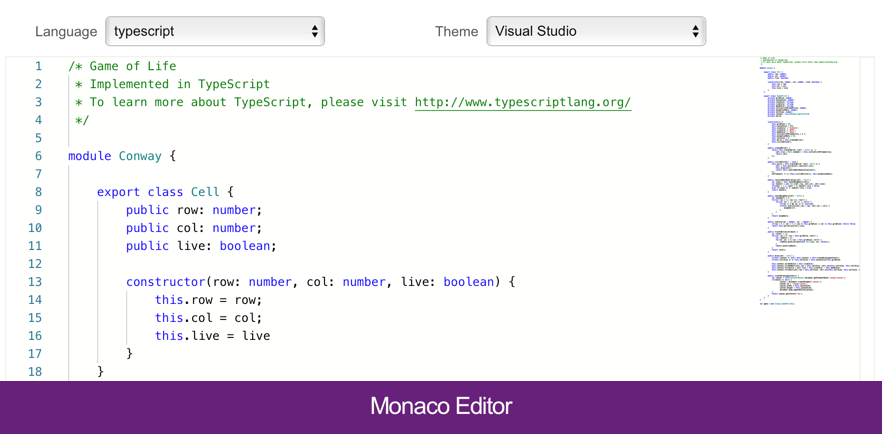This screenshot has height=434, width=882.
Task: Click the 'live: boolean' constructor parameter
Action: (x=447, y=282)
